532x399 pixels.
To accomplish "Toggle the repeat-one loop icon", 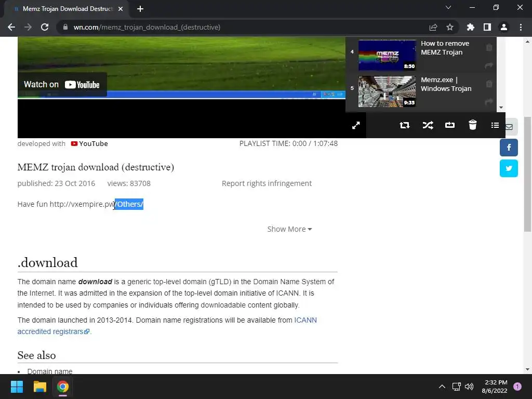I will point(450,126).
